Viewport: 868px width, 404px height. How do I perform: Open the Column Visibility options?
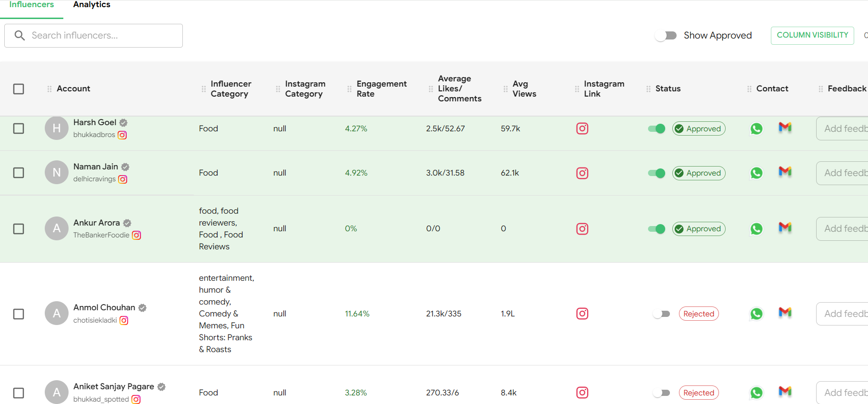coord(812,35)
